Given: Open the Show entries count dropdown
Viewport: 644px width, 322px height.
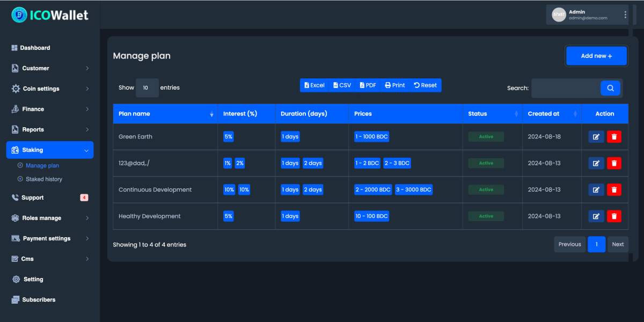Looking at the screenshot, I should pos(147,87).
